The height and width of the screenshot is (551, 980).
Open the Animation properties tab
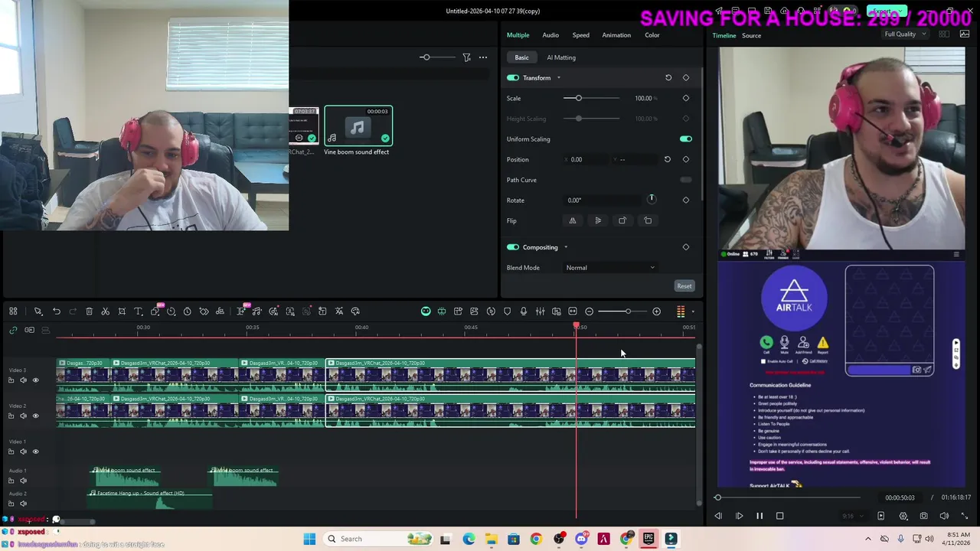[x=616, y=35]
